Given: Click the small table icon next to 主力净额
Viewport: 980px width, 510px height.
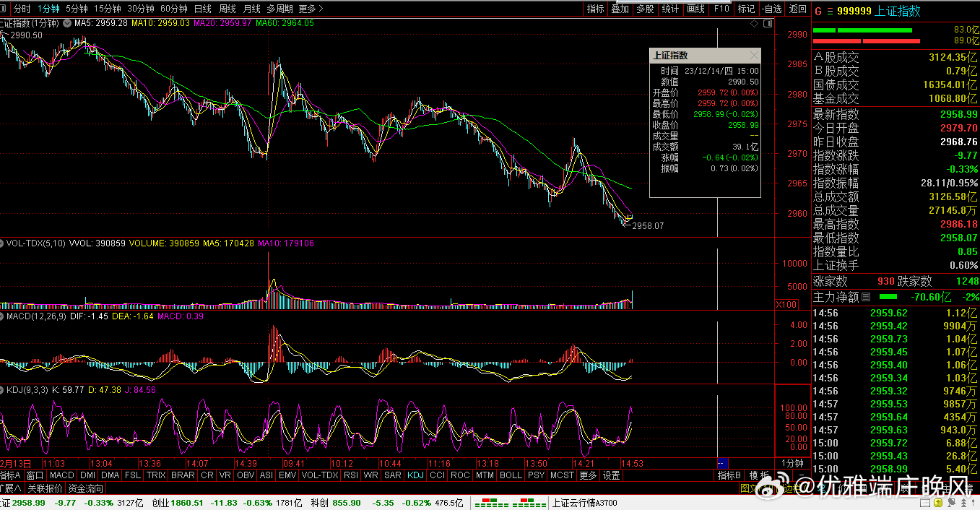Looking at the screenshot, I should [x=867, y=297].
